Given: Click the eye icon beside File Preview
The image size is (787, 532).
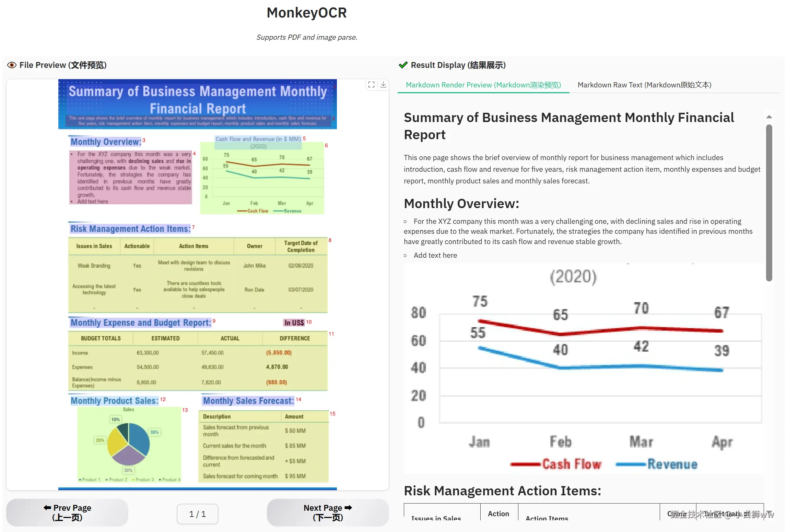Looking at the screenshot, I should [x=12, y=65].
